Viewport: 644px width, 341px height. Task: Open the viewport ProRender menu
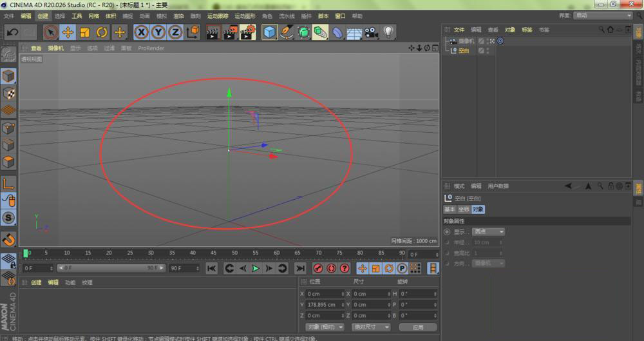[x=151, y=48]
